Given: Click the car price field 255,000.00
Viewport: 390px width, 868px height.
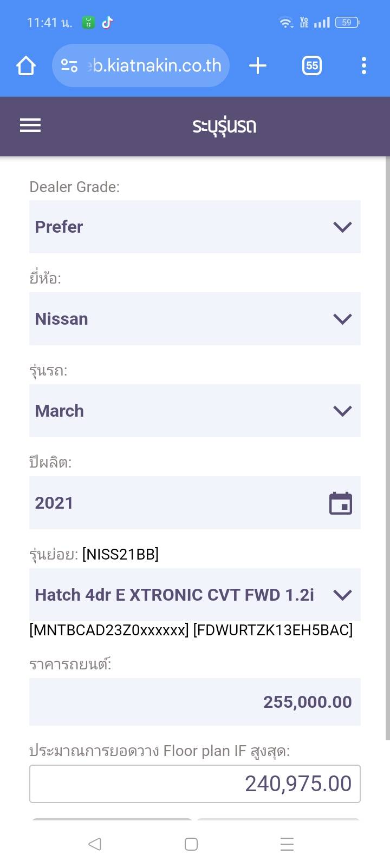Looking at the screenshot, I should [x=195, y=702].
